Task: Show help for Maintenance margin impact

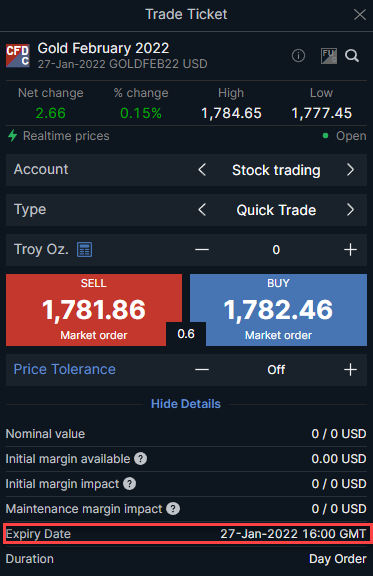Action: point(173,509)
